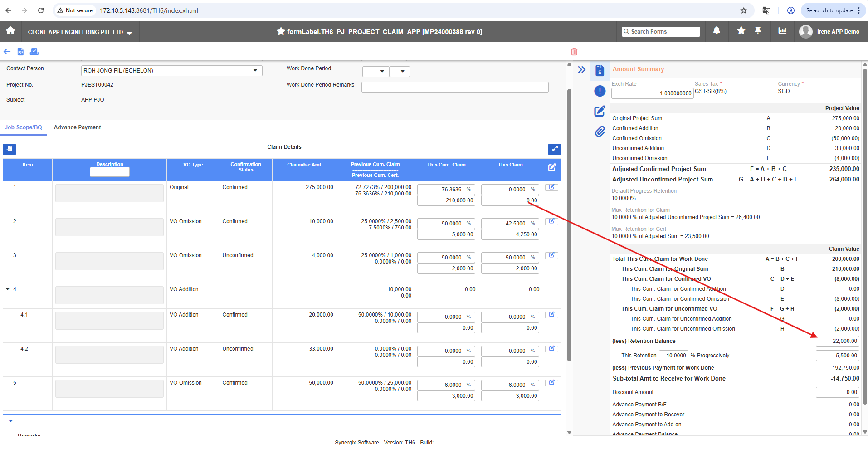Click Relaunch to update button
This screenshot has width=868, height=449.
(x=829, y=10)
